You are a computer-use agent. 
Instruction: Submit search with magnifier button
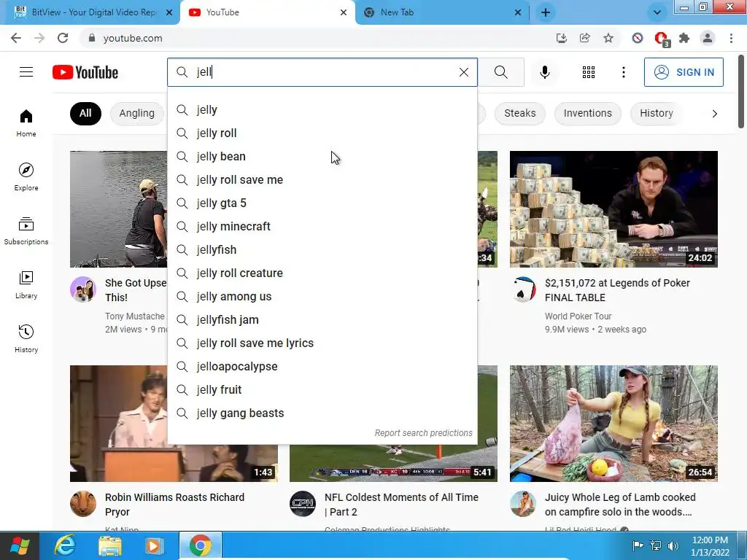click(x=500, y=72)
